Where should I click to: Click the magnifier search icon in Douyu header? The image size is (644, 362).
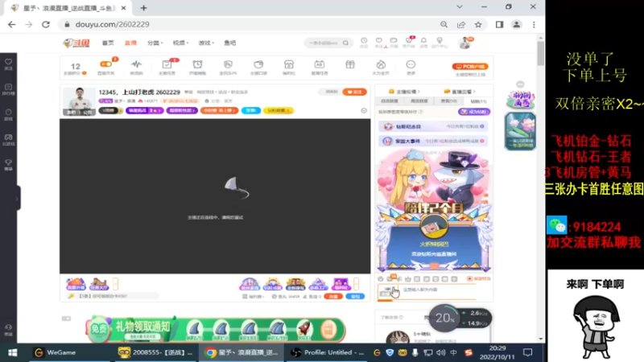346,43
